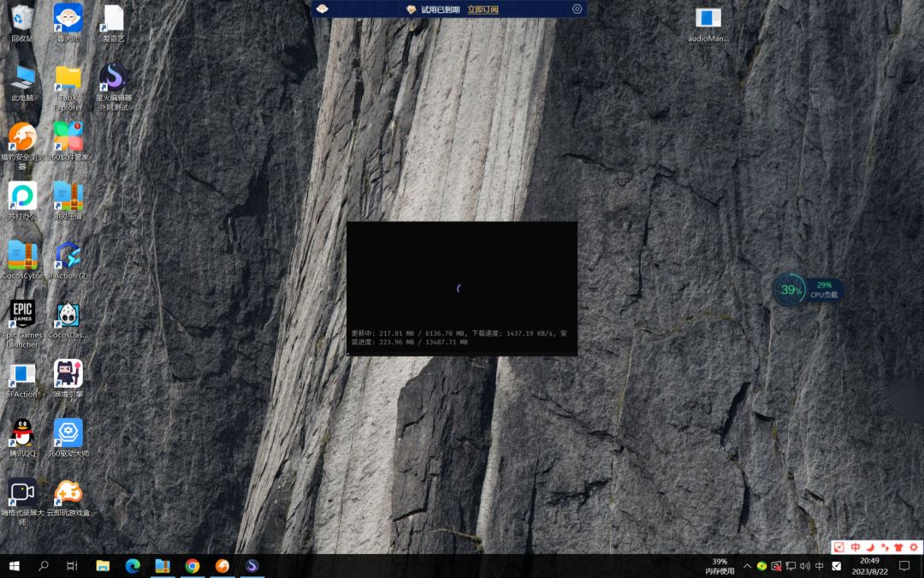Select the 腾讯QQ penguin desktop icon
The width and height of the screenshot is (924, 578).
22,438
